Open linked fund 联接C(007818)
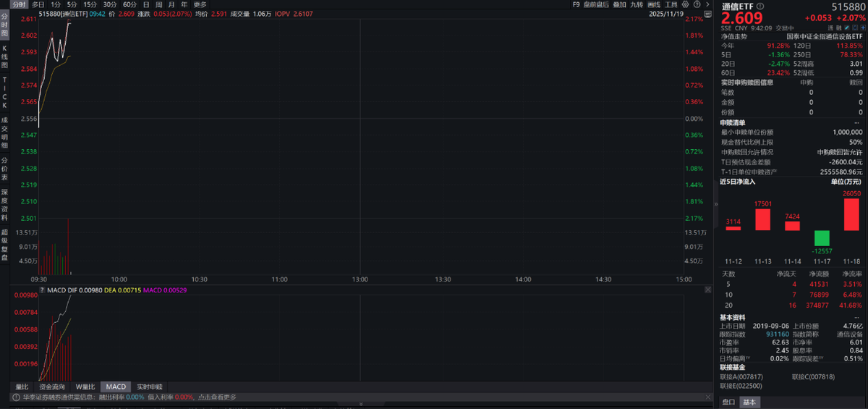Image resolution: width=868 pixels, height=409 pixels. [813, 376]
